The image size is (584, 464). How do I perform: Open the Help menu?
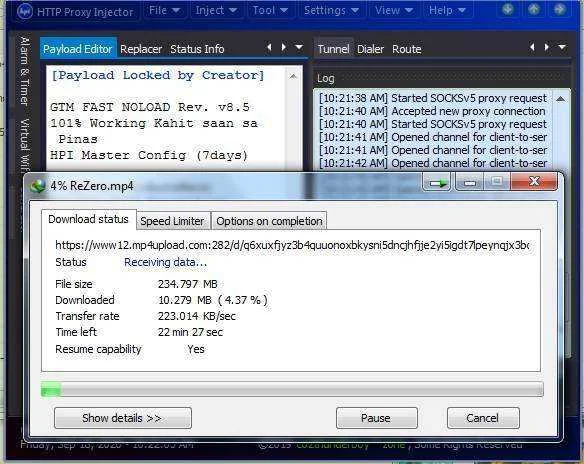point(447,10)
